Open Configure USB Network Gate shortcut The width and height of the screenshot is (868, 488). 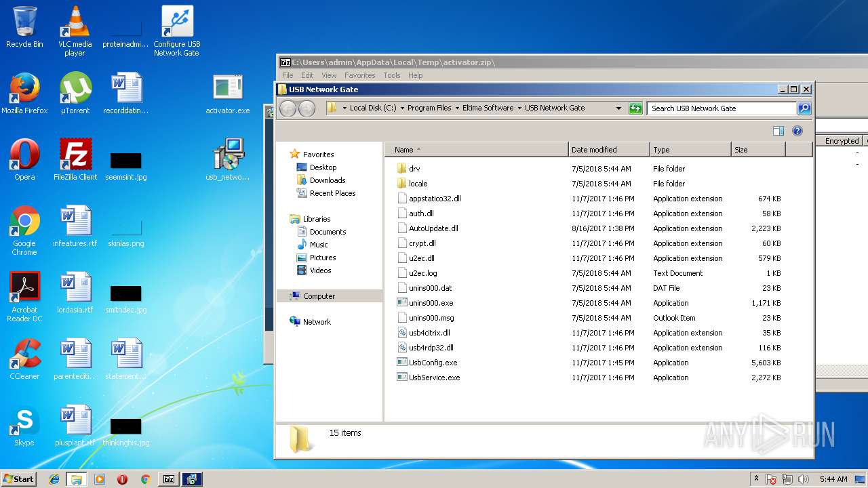[177, 31]
